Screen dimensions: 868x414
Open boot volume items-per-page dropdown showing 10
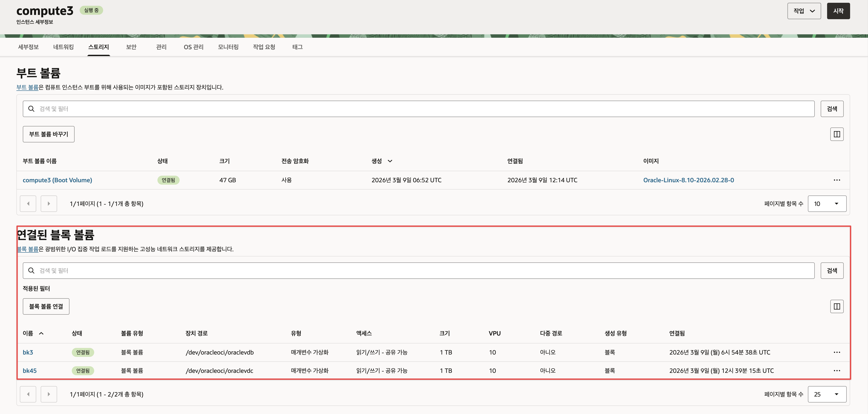coord(826,204)
